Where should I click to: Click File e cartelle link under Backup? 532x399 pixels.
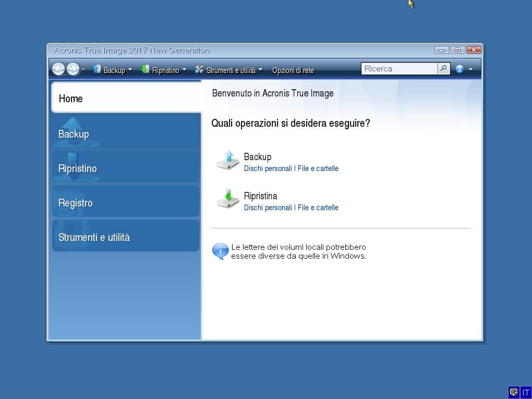coord(318,168)
